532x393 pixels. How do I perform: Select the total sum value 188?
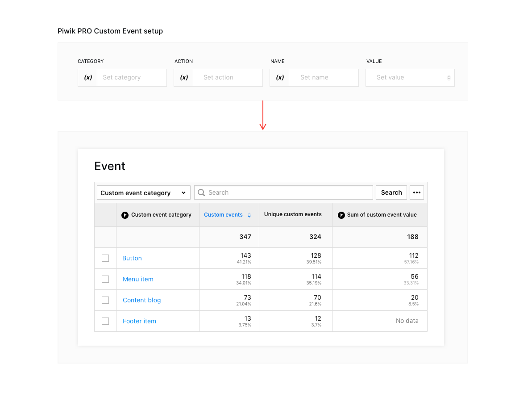pyautogui.click(x=412, y=237)
